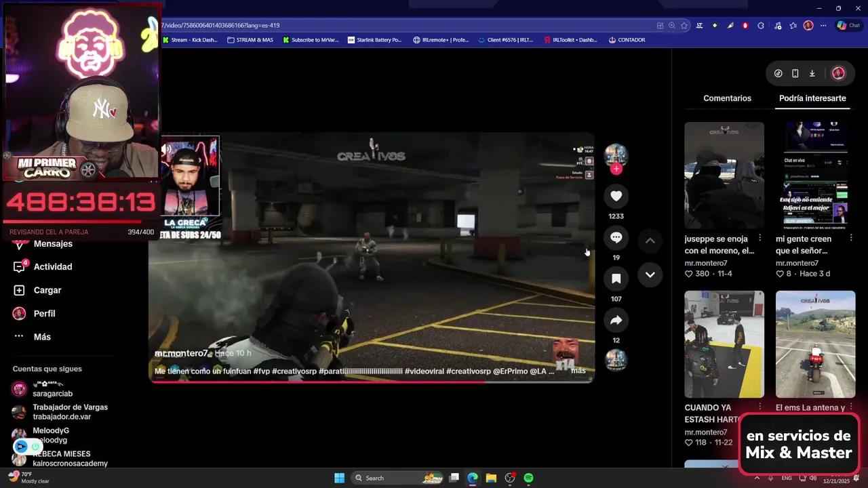Open Starlink Battery bookmark
The width and height of the screenshot is (868, 488).
pyautogui.click(x=374, y=40)
